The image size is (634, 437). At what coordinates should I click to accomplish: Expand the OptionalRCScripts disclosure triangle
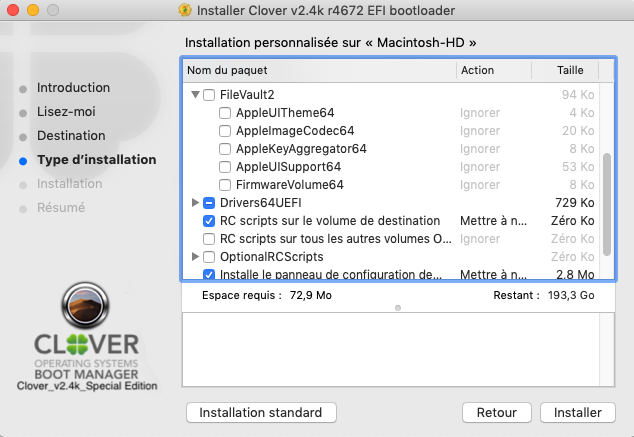point(195,256)
